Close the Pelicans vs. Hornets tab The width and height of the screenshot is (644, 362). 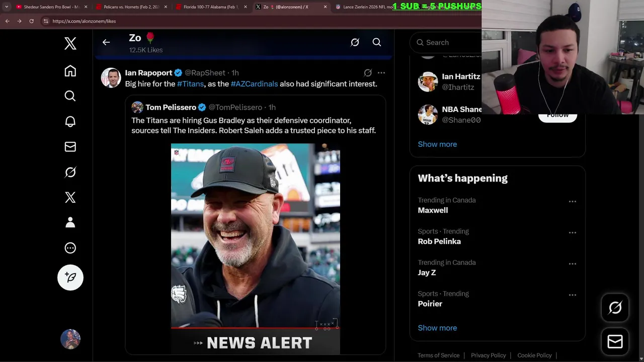[x=166, y=7]
